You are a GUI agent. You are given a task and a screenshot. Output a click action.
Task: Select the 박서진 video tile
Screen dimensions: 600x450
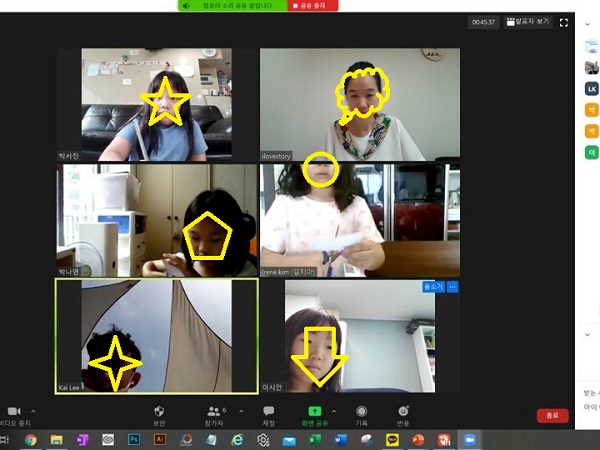click(157, 104)
